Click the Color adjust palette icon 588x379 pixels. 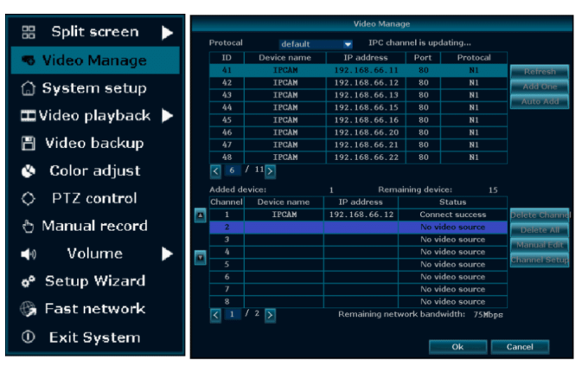point(27,171)
